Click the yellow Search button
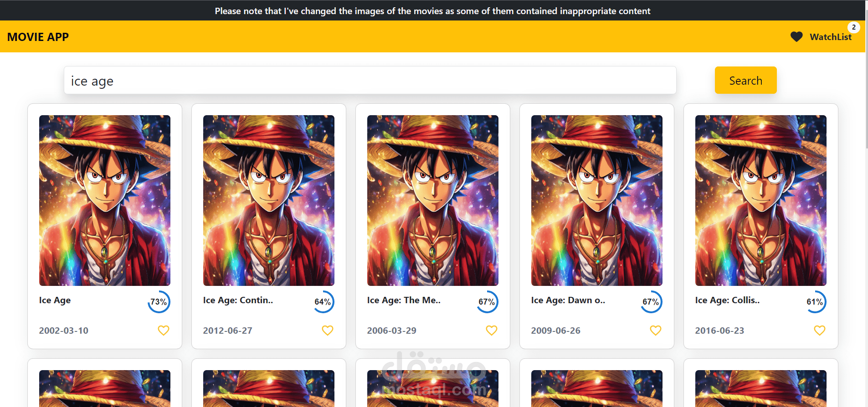This screenshot has height=407, width=868. pos(745,81)
